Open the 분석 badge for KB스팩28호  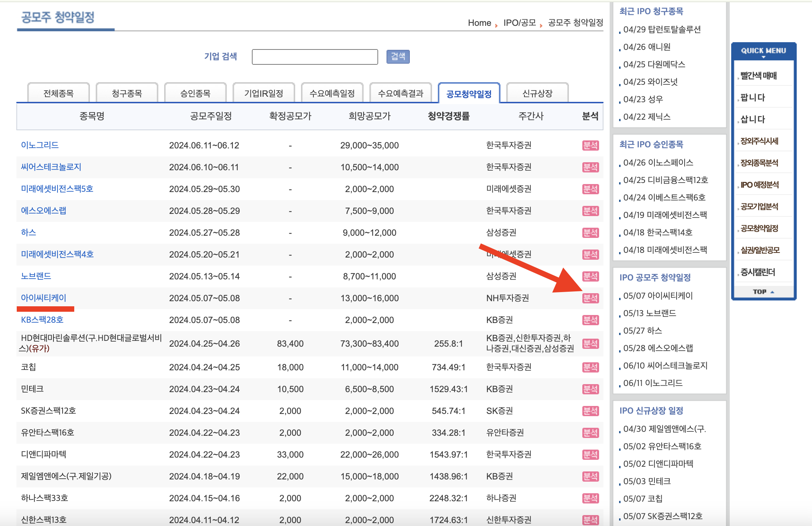(x=590, y=320)
